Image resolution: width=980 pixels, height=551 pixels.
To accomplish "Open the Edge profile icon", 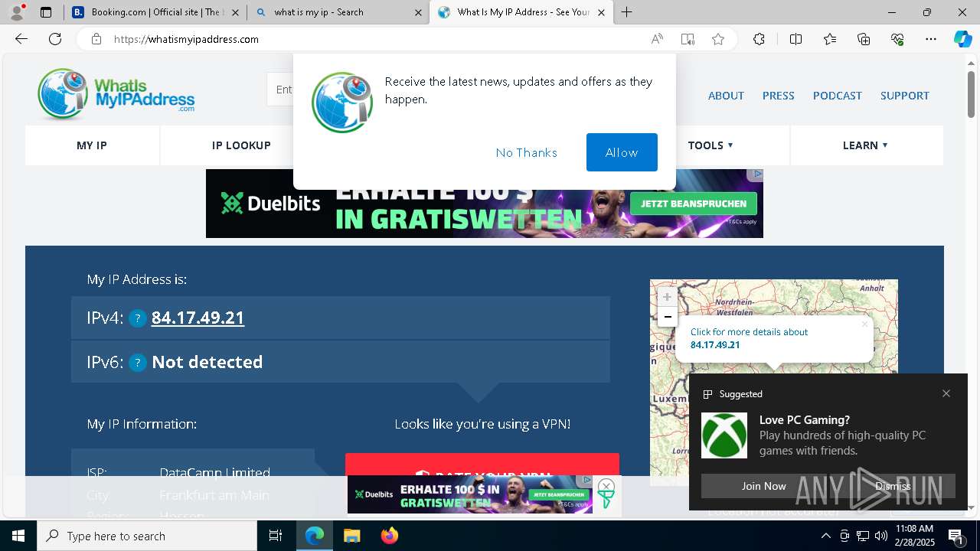I will point(17,12).
